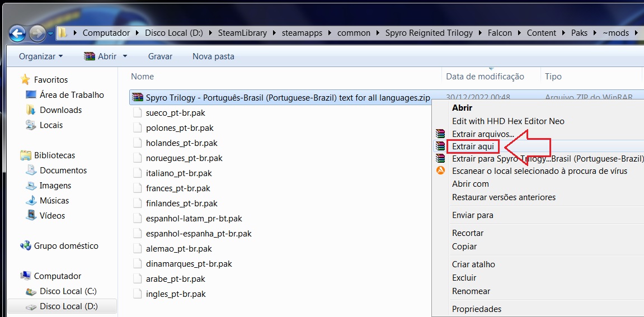Screen dimensions: 644x317
Task: Select polones_pt-br.pak file
Action: [x=180, y=127]
